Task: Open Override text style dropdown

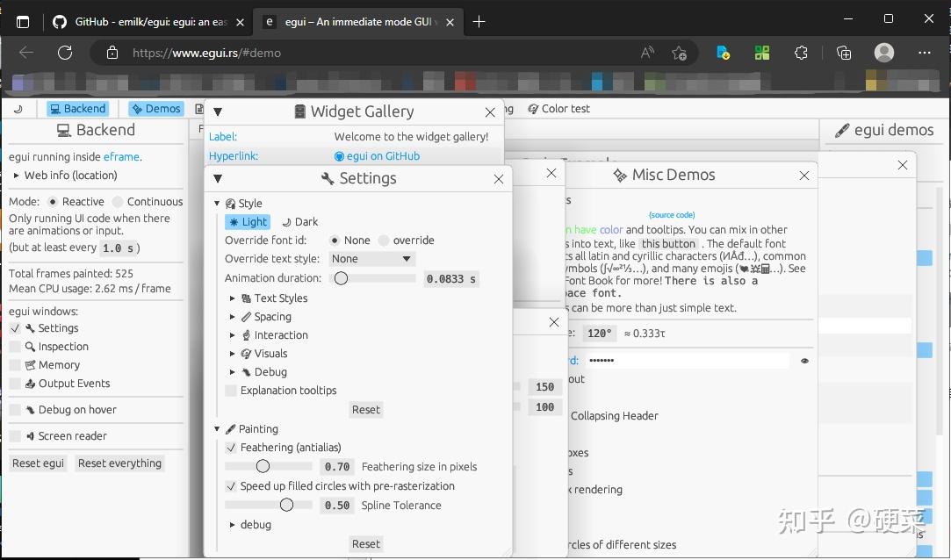Action: click(371, 259)
